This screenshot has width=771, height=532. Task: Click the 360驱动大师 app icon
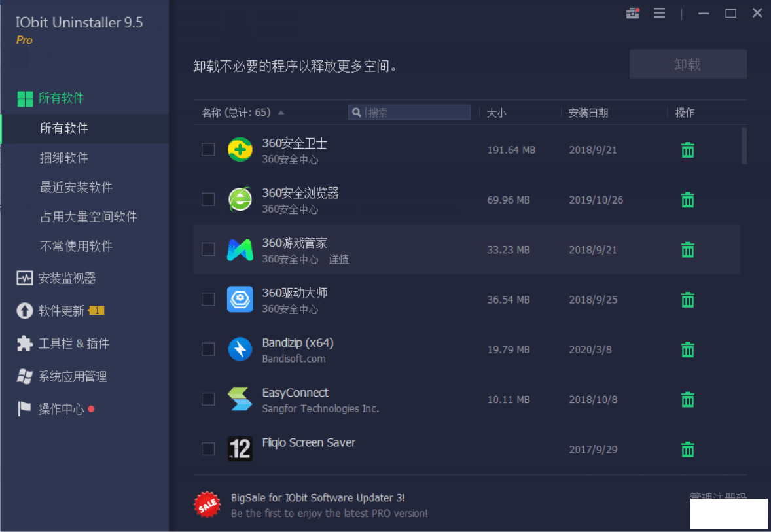(240, 300)
